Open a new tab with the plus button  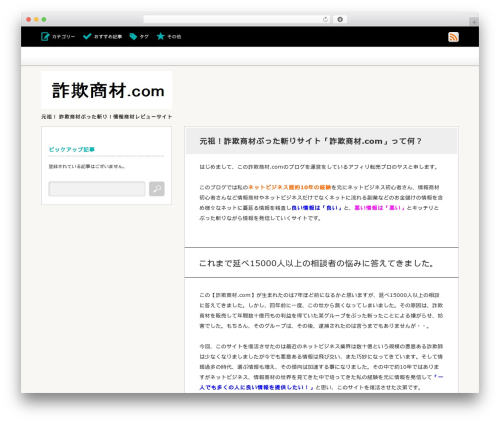[474, 22]
